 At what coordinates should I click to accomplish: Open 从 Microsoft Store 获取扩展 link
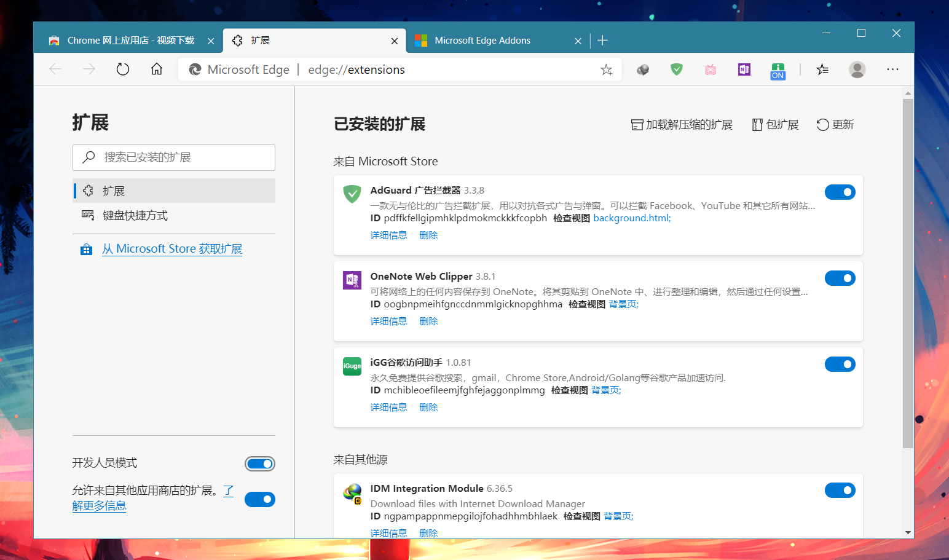172,249
